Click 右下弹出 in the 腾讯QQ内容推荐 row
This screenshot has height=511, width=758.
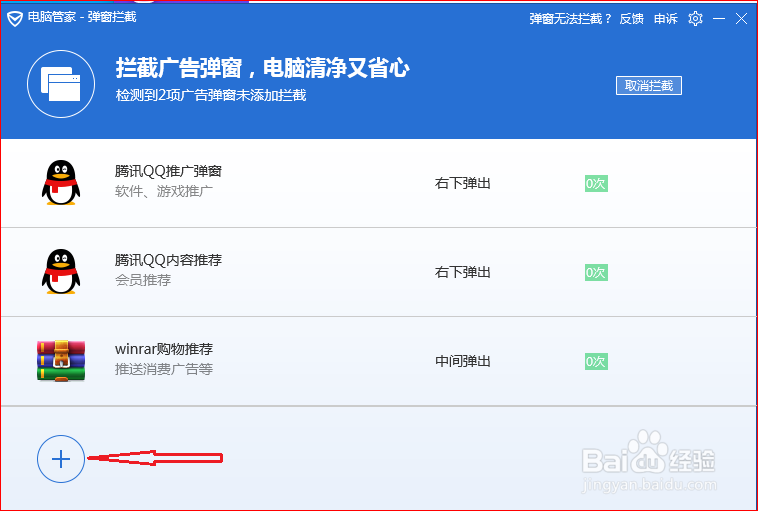[x=463, y=272]
